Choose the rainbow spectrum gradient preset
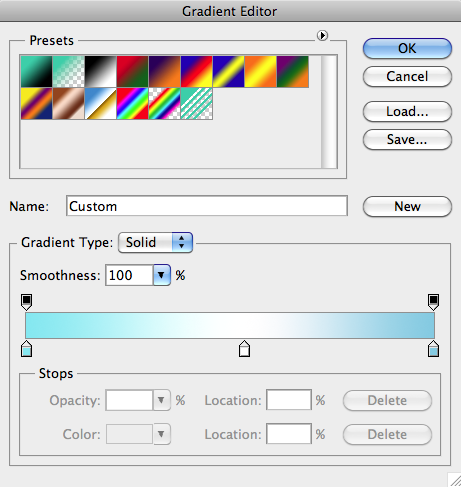Screen dimensions: 461x487 pos(133,104)
